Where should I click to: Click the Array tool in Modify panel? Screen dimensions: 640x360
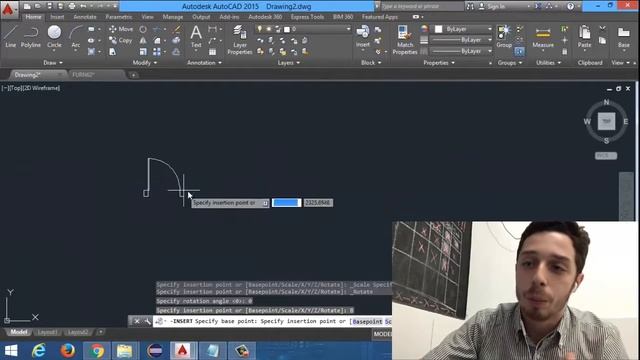click(x=157, y=52)
